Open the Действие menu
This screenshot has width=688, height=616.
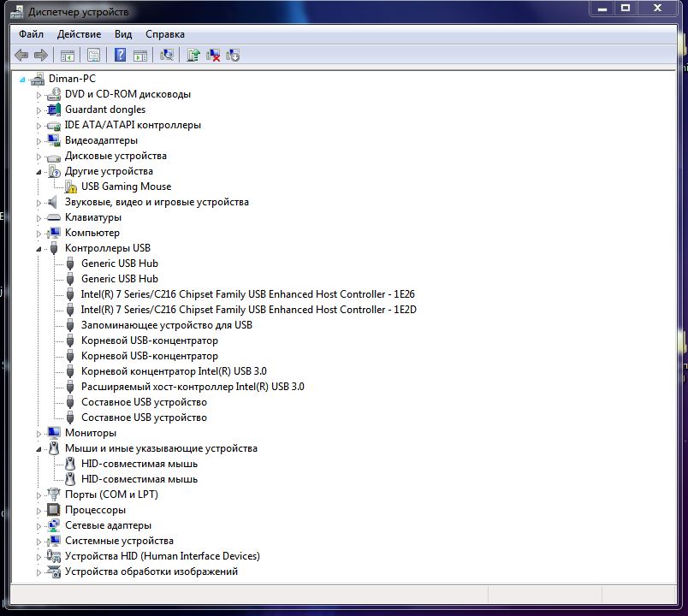pyautogui.click(x=79, y=34)
